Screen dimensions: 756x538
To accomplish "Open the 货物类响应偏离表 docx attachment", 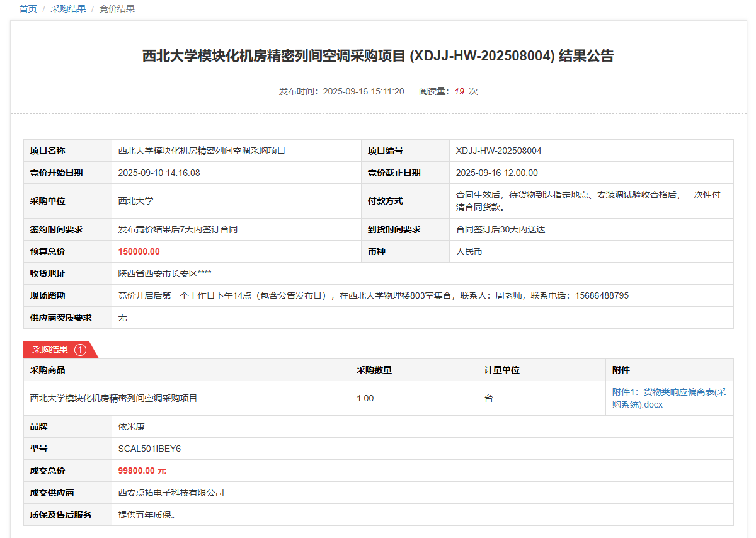I will click(668, 398).
